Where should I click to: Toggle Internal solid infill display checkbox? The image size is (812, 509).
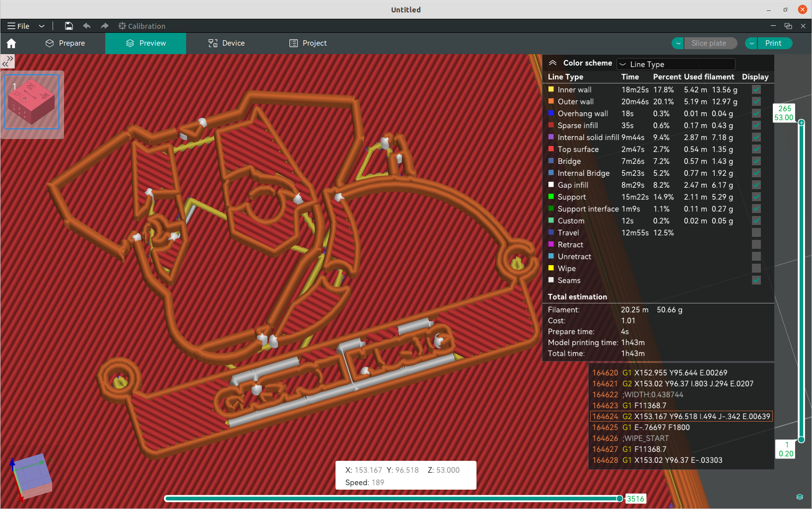tap(756, 137)
